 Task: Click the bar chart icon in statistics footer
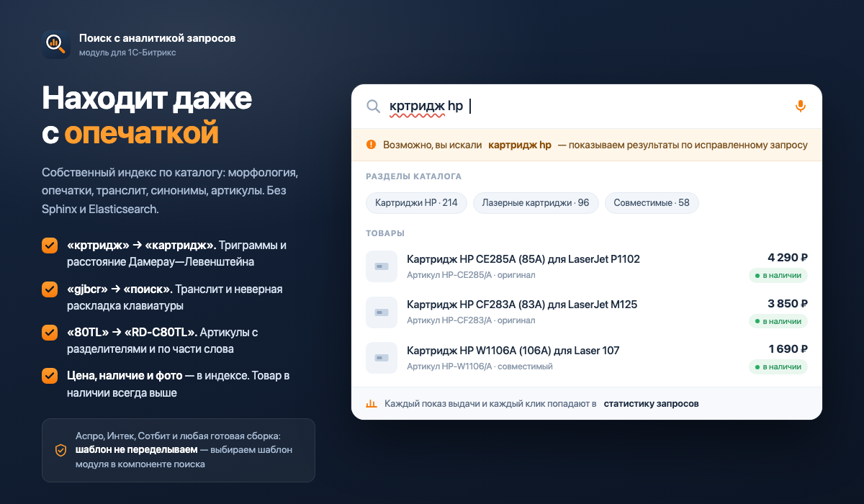coord(372,404)
